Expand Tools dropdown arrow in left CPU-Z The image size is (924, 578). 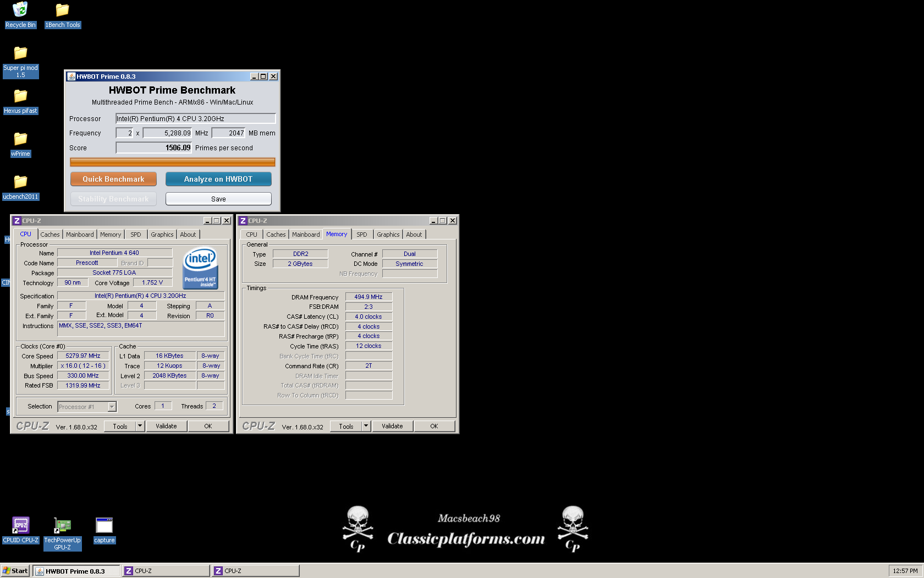(x=140, y=426)
